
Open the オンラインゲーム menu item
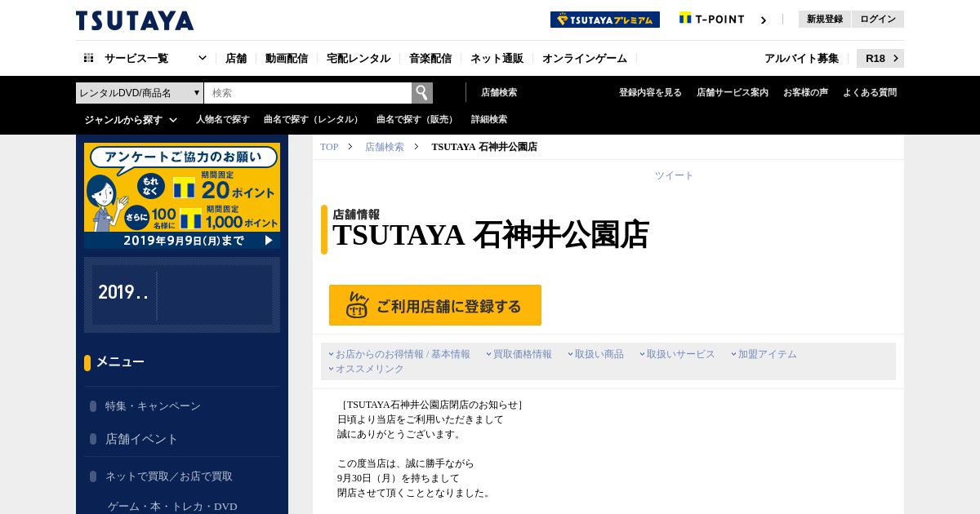tap(585, 58)
